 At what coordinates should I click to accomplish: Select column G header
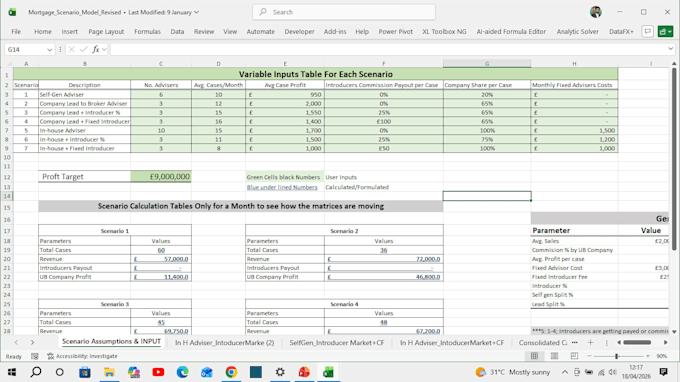487,64
